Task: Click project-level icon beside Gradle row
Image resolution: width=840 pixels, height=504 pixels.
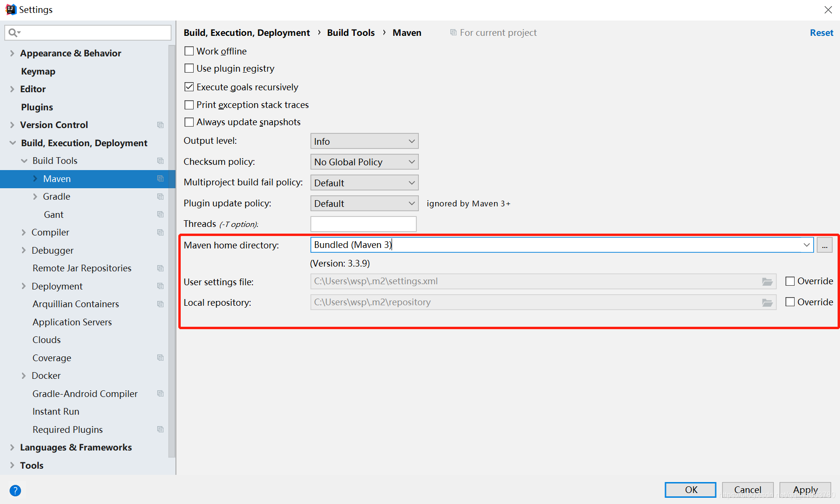Action: (x=161, y=197)
